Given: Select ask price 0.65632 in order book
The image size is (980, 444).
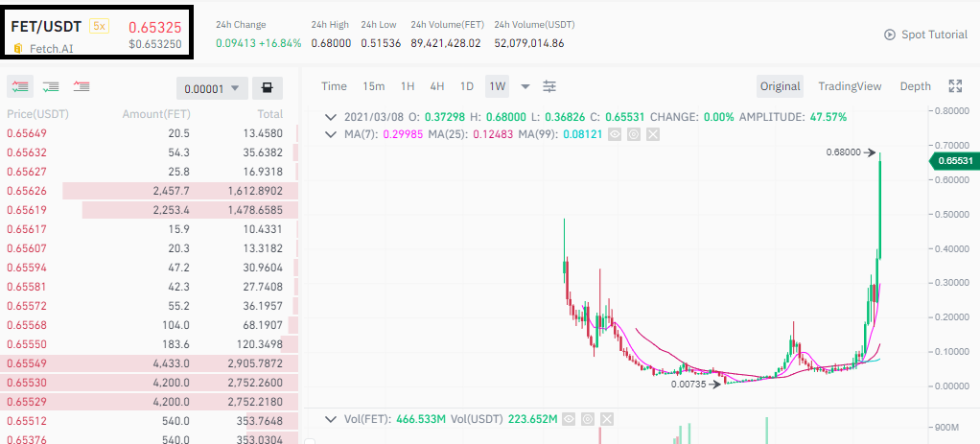Looking at the screenshot, I should pos(27,152).
